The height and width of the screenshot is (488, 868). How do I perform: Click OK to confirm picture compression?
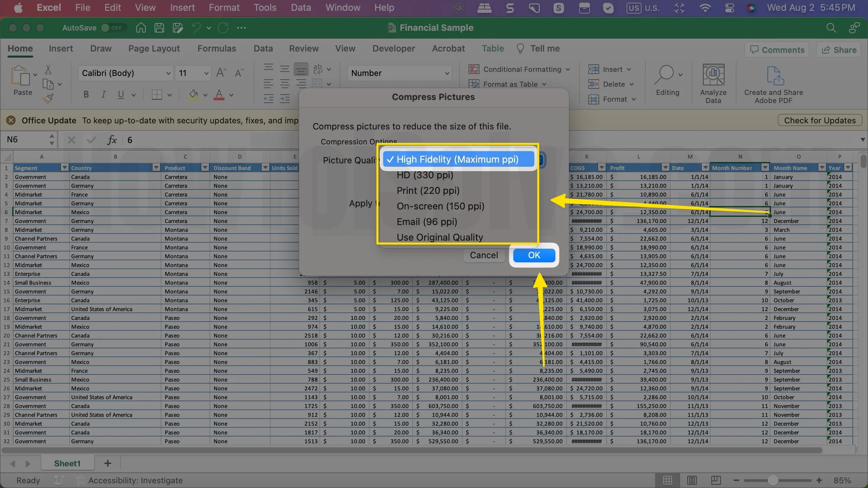tap(533, 255)
